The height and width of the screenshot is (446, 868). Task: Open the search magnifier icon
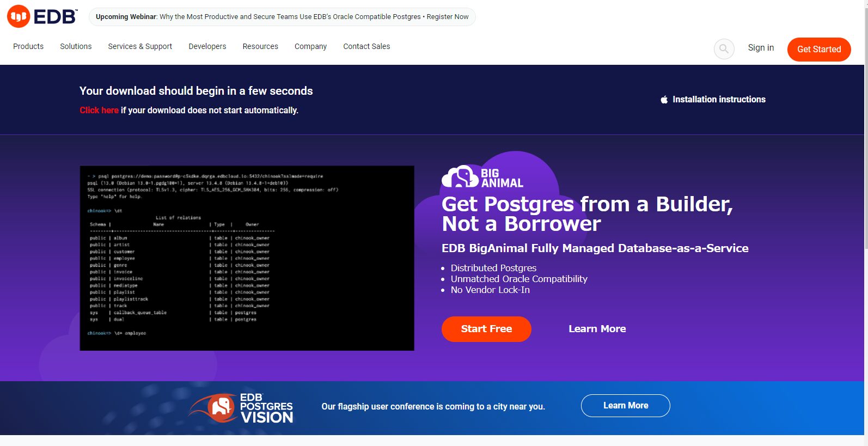point(724,49)
